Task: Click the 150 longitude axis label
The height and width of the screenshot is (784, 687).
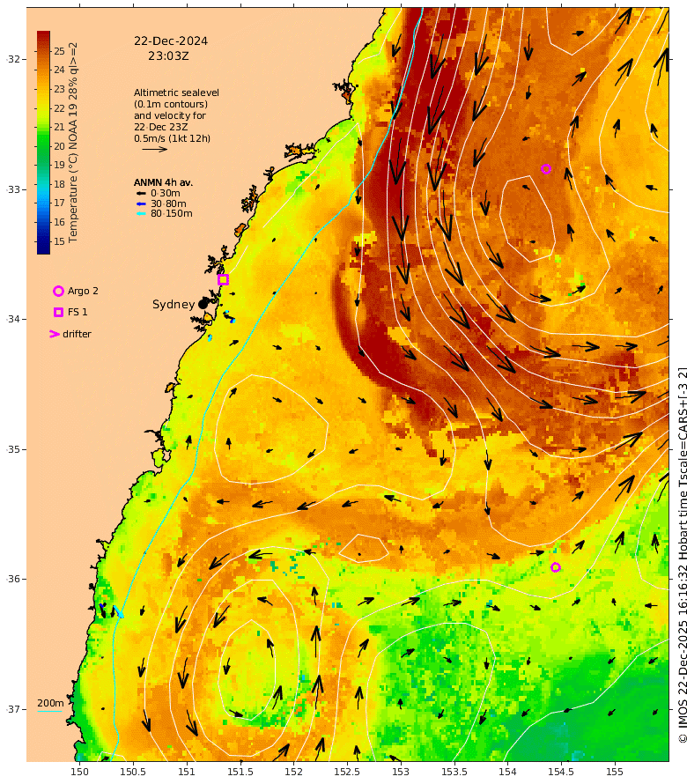Action: point(79,772)
